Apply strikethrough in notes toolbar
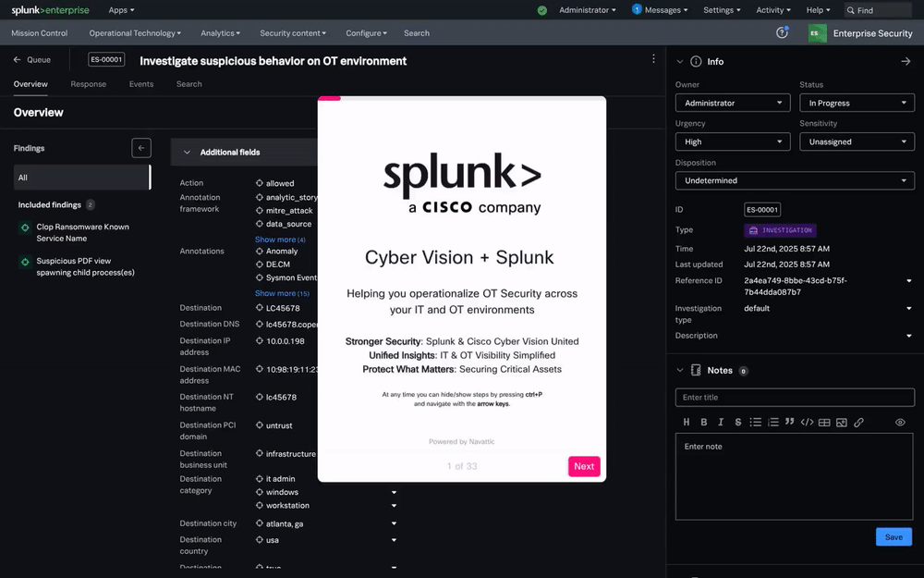 [x=737, y=423]
